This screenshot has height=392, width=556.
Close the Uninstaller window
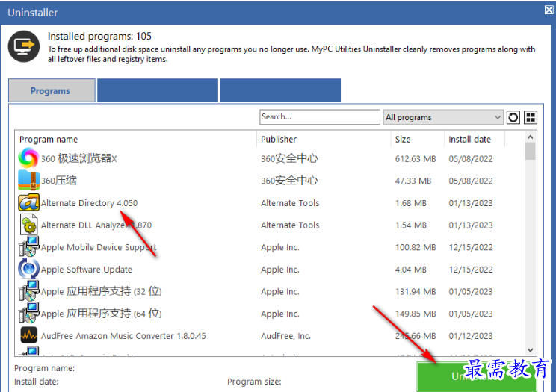click(549, 10)
